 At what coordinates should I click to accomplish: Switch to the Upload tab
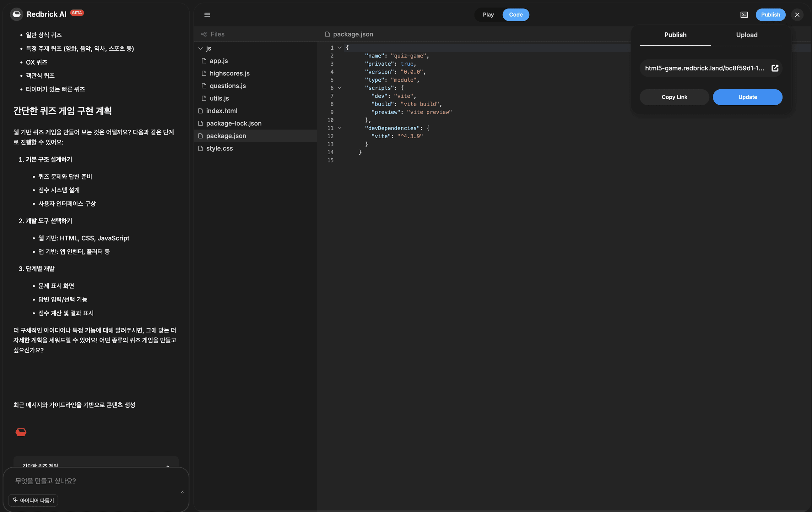746,35
